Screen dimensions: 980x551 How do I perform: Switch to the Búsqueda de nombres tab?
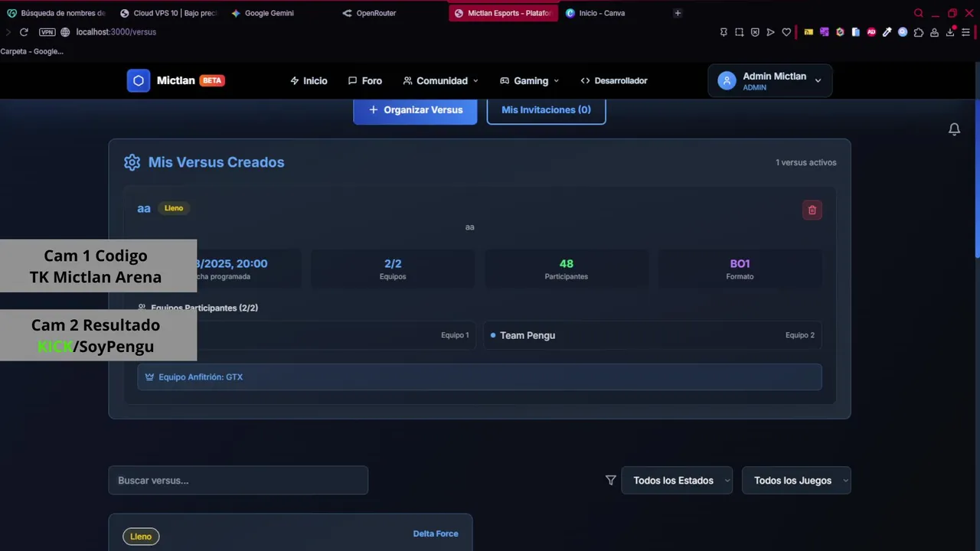pos(56,13)
